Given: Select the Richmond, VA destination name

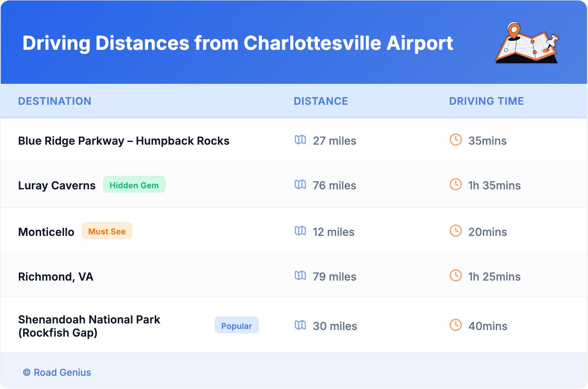Looking at the screenshot, I should coord(56,277).
